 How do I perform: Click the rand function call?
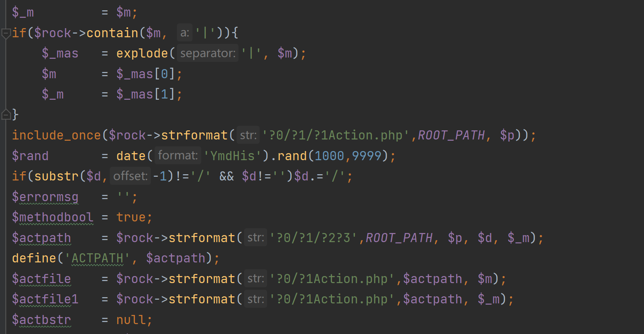pos(292,156)
